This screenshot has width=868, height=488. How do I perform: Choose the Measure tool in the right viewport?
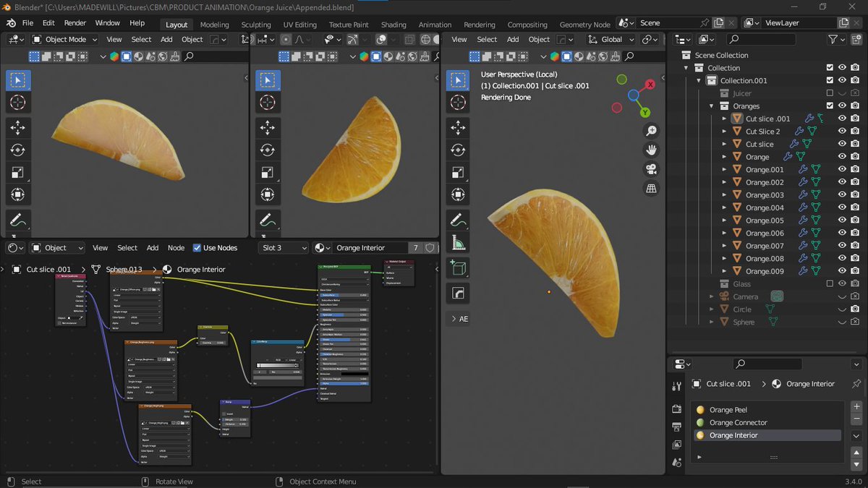458,243
